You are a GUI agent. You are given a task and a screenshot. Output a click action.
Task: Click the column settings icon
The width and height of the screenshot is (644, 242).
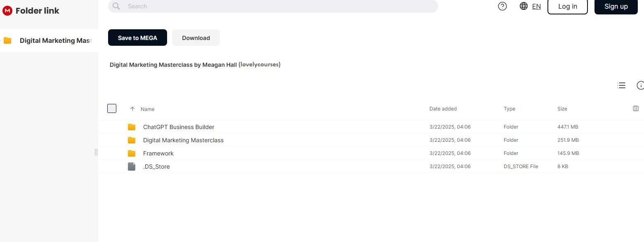coord(635,109)
